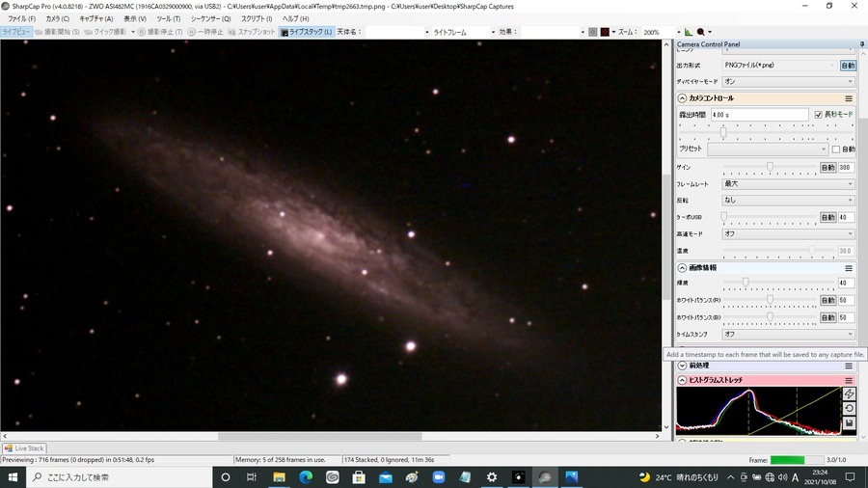Screen dimensions: 868x488
Task: Open the フレームレート dropdown set to 最大
Action: pos(788,183)
